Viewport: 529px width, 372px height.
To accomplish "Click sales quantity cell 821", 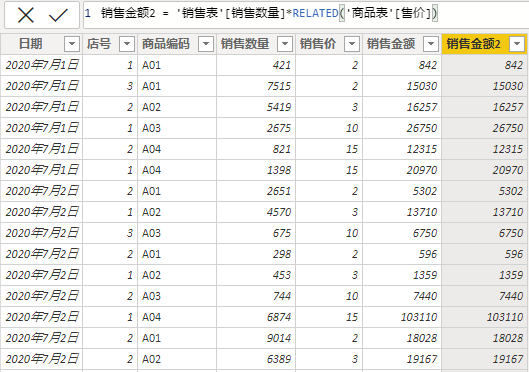I will [x=256, y=149].
